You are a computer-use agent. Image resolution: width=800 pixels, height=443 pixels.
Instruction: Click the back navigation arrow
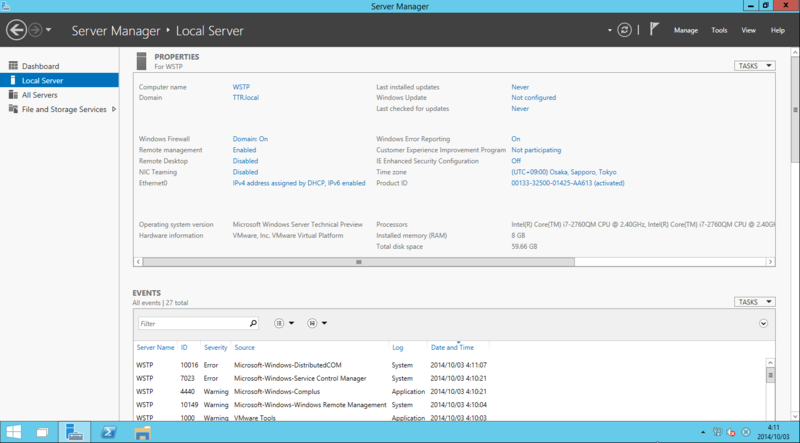(16, 30)
